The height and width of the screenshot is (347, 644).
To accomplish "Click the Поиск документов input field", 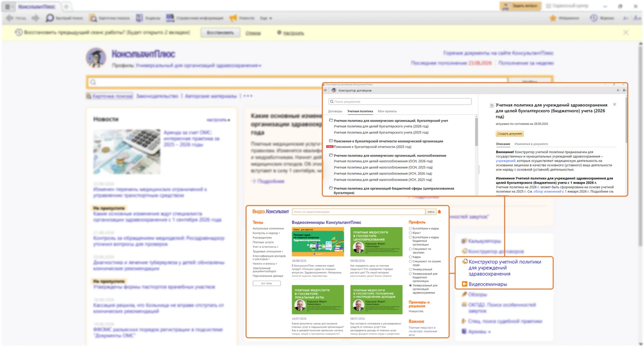I will coord(400,101).
